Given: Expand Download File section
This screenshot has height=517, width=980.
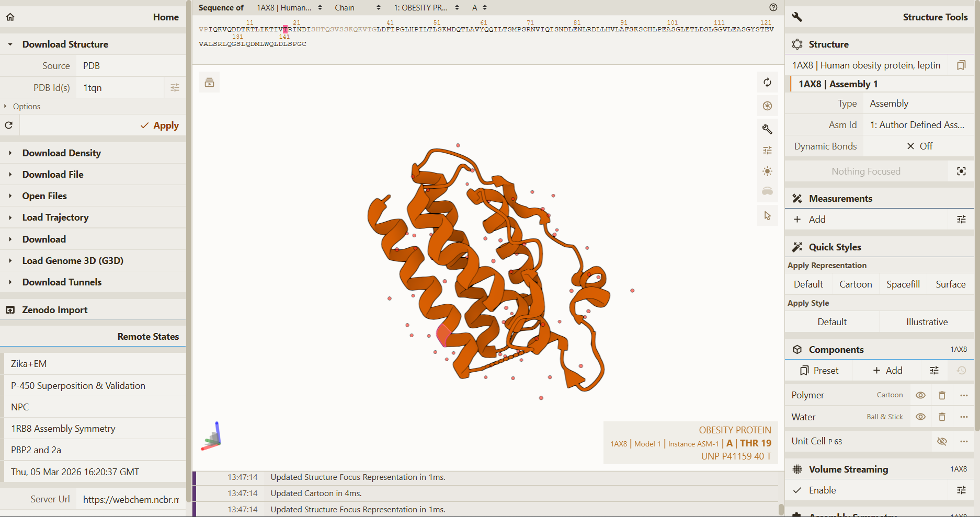Looking at the screenshot, I should (93, 175).
